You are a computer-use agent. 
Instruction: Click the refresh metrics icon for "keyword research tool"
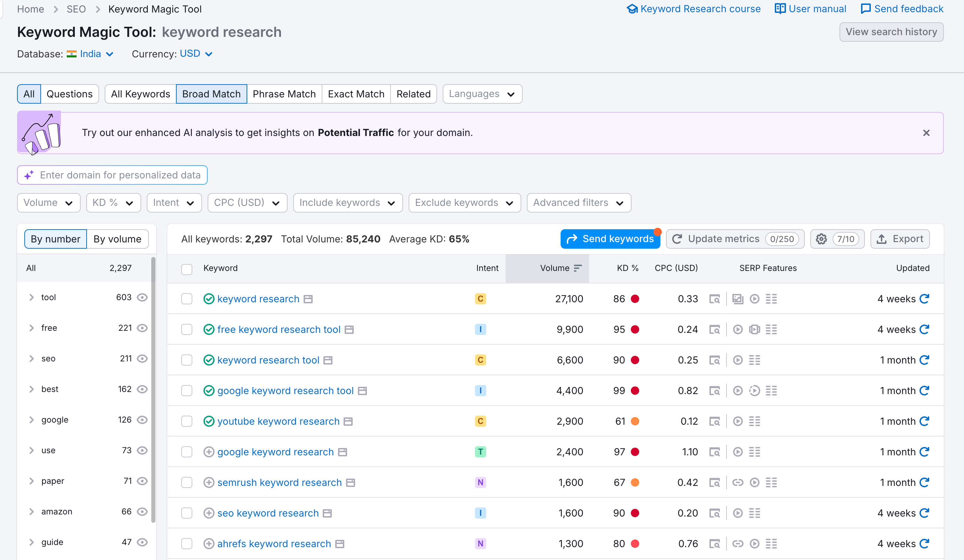pyautogui.click(x=924, y=360)
